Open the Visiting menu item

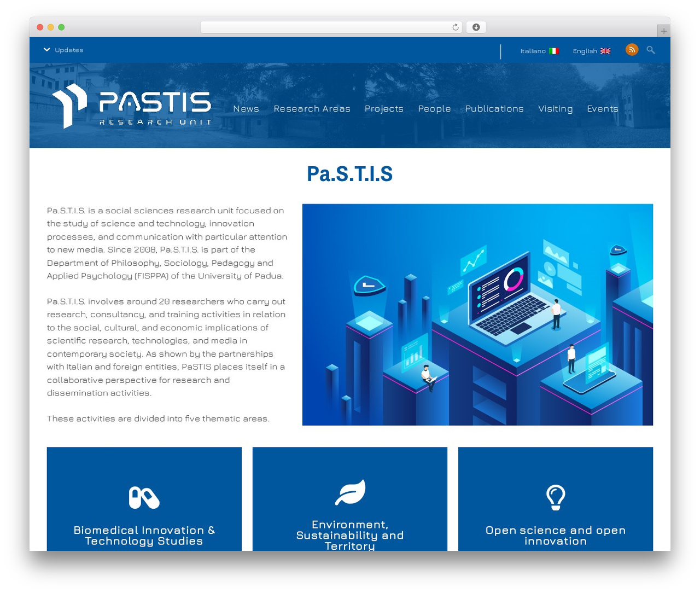[555, 108]
